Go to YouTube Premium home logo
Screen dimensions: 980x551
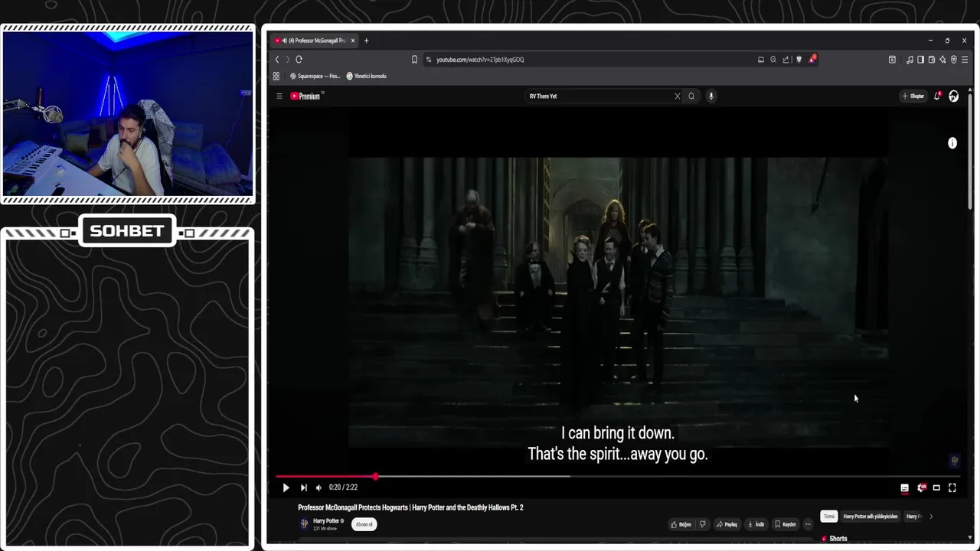coord(307,96)
